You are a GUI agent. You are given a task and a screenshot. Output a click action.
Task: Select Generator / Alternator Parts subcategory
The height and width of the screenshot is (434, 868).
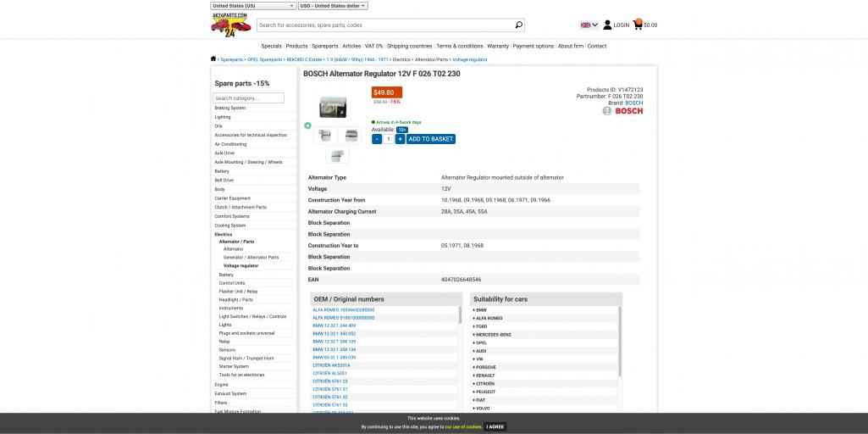tap(251, 257)
